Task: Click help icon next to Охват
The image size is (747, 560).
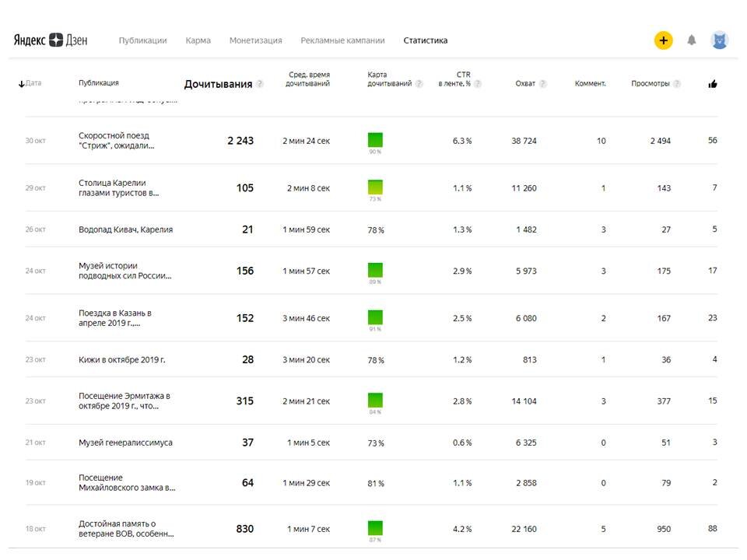Action: coord(542,83)
